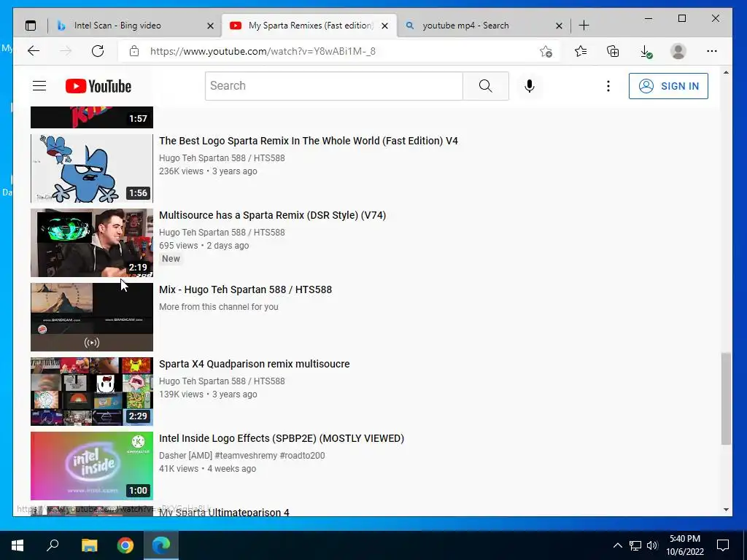The width and height of the screenshot is (747, 560).
Task: Open File Explorer from taskbar
Action: point(89,545)
